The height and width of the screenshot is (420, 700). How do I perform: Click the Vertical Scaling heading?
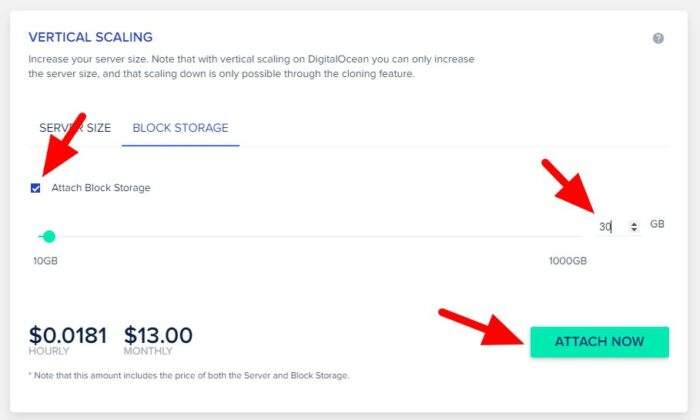[x=91, y=37]
